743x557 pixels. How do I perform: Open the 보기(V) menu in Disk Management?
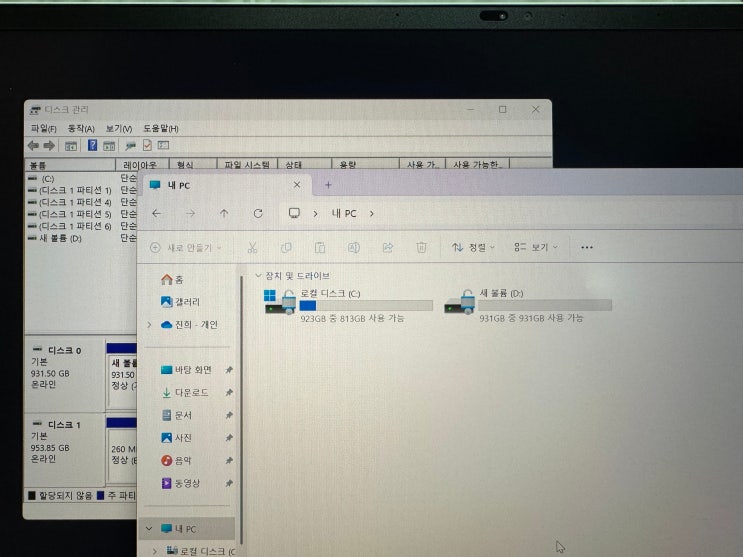point(118,128)
